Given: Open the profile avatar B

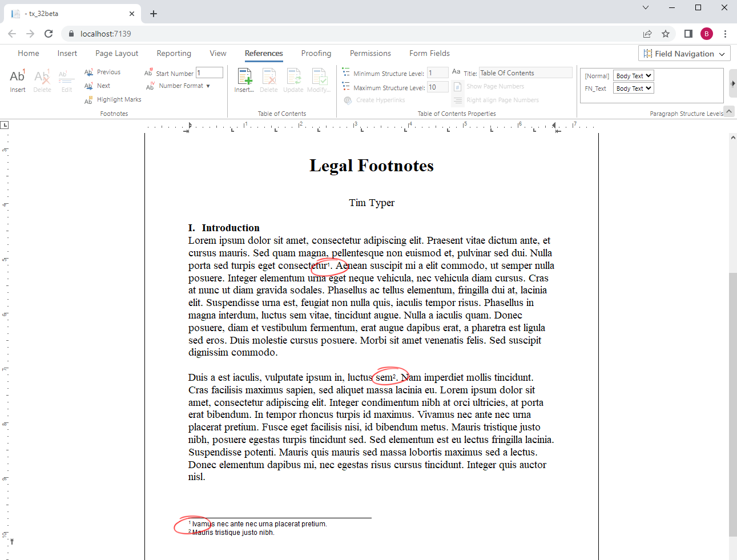Looking at the screenshot, I should (707, 34).
